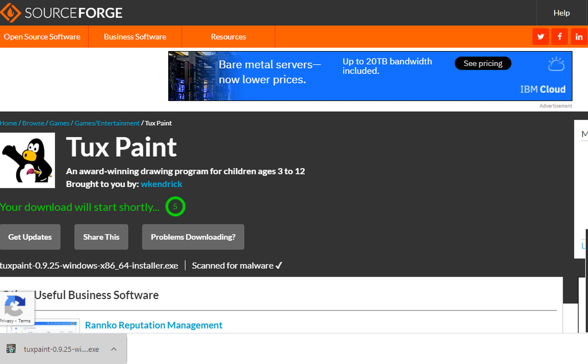Click See pricing in IBM Cloud ad

coord(483,63)
